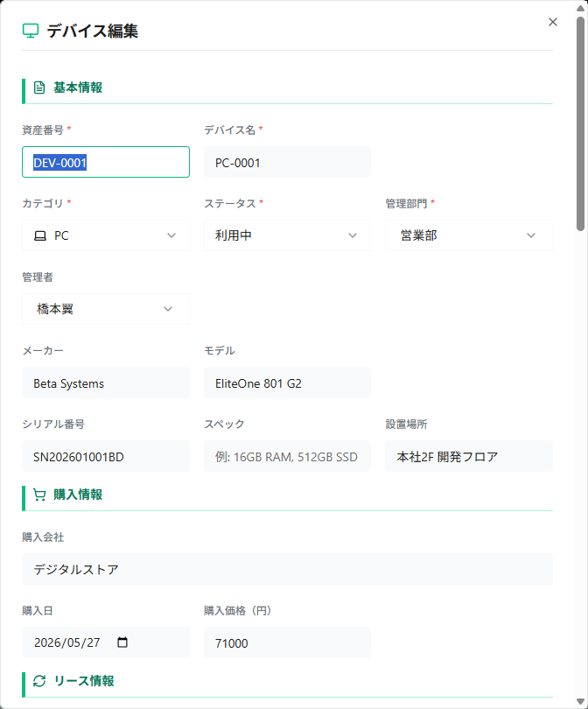Click the refresh icon next to リース情報
The height and width of the screenshot is (709, 588).
click(39, 681)
